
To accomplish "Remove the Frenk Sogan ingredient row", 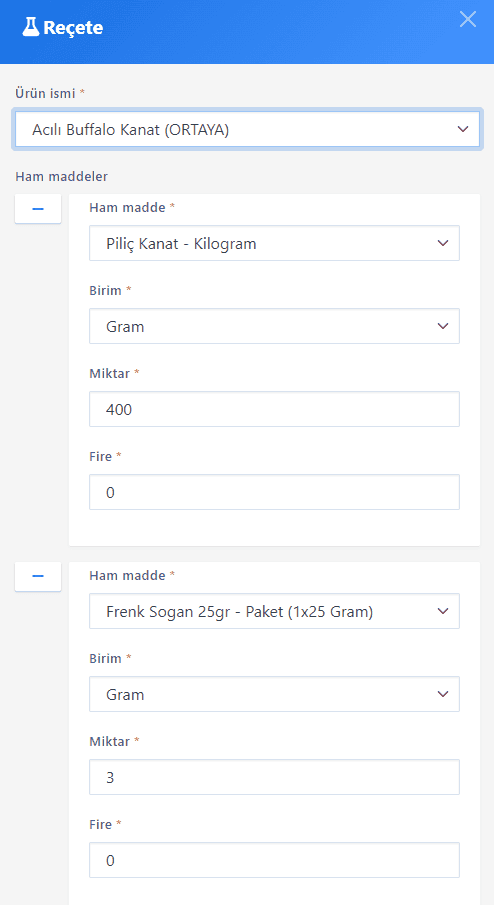I will [x=38, y=577].
